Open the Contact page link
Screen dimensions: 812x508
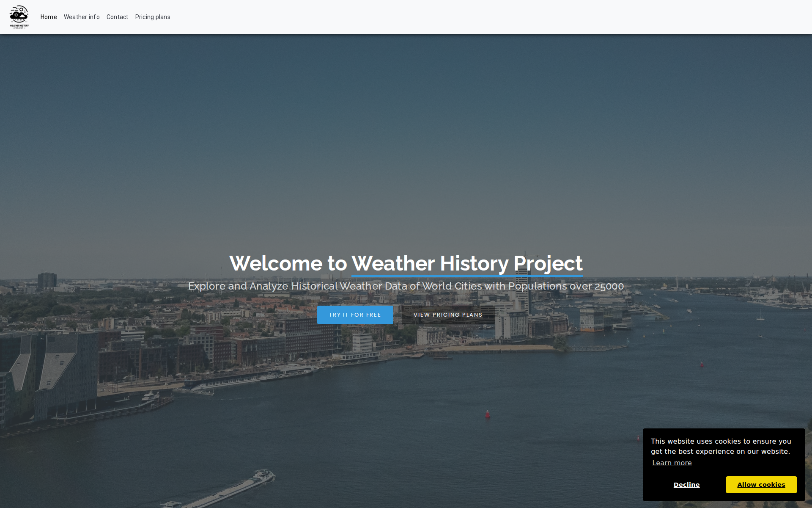117,17
